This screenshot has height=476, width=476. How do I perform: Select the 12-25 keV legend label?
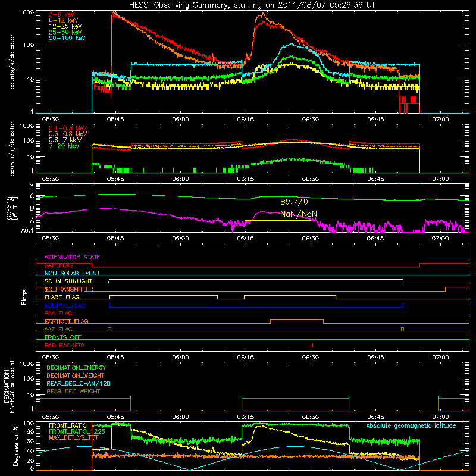(x=65, y=26)
